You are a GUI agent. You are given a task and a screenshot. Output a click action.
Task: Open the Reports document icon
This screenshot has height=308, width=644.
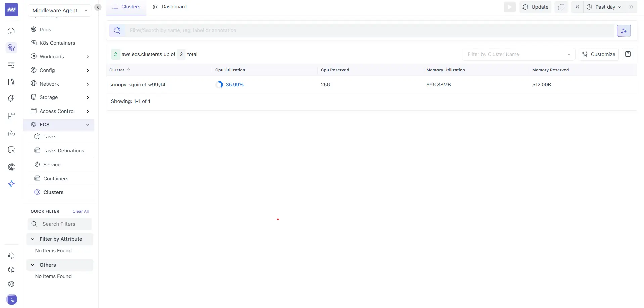[11, 82]
